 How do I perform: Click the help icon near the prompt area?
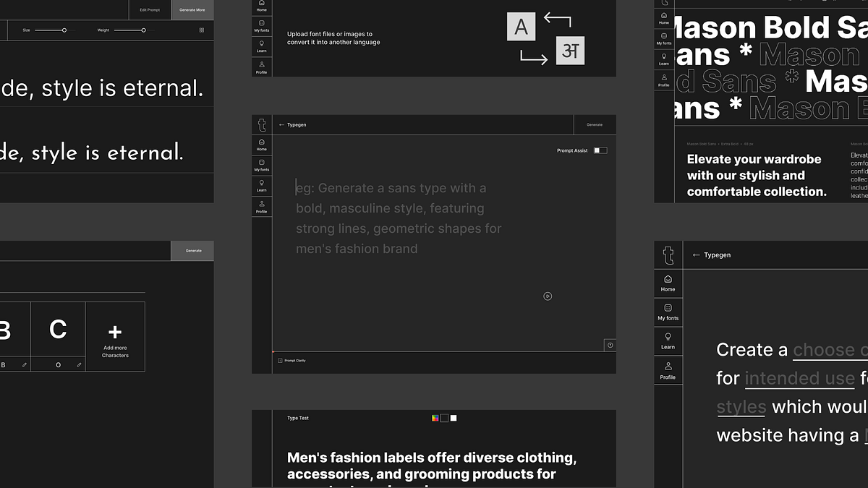click(x=610, y=345)
